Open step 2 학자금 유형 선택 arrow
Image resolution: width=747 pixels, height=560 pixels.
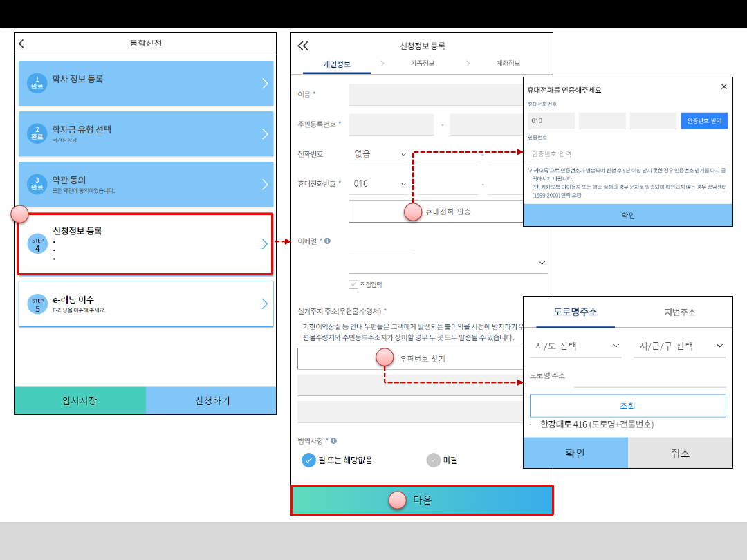click(265, 134)
